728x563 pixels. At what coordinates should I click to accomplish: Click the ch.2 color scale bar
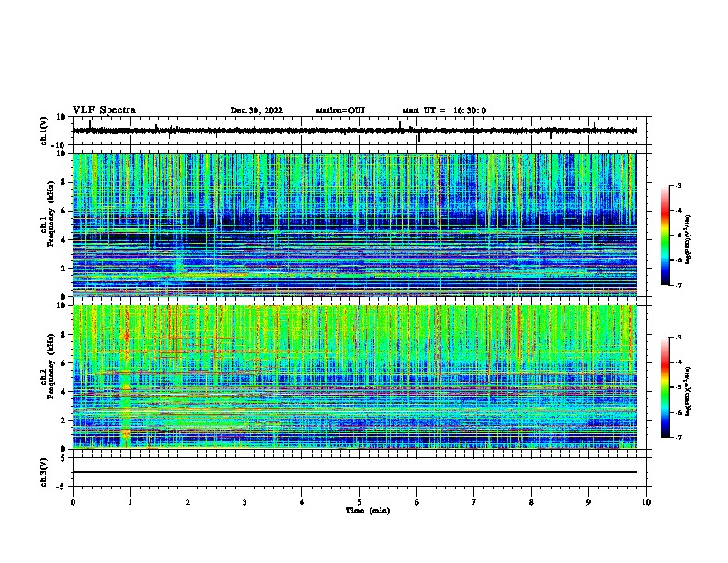[x=665, y=387]
